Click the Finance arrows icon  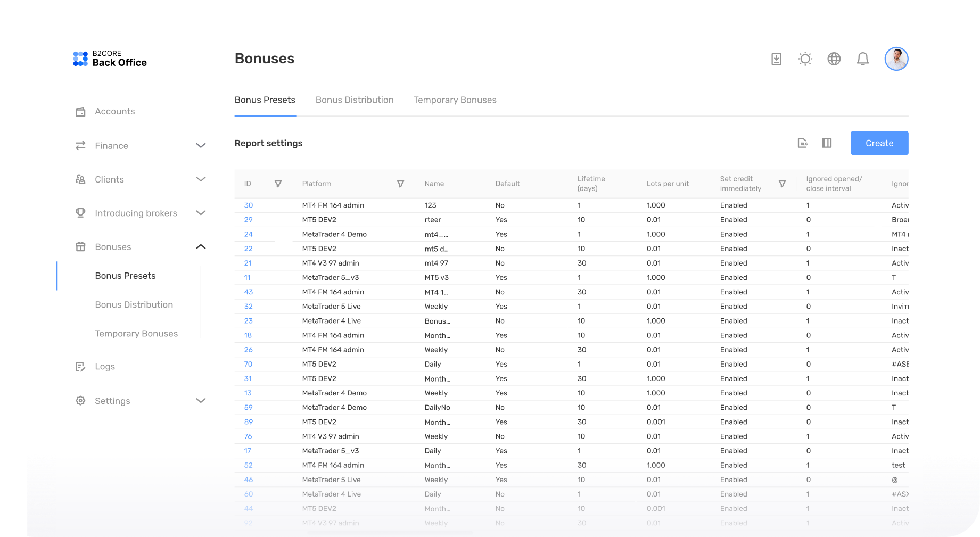[x=80, y=145]
